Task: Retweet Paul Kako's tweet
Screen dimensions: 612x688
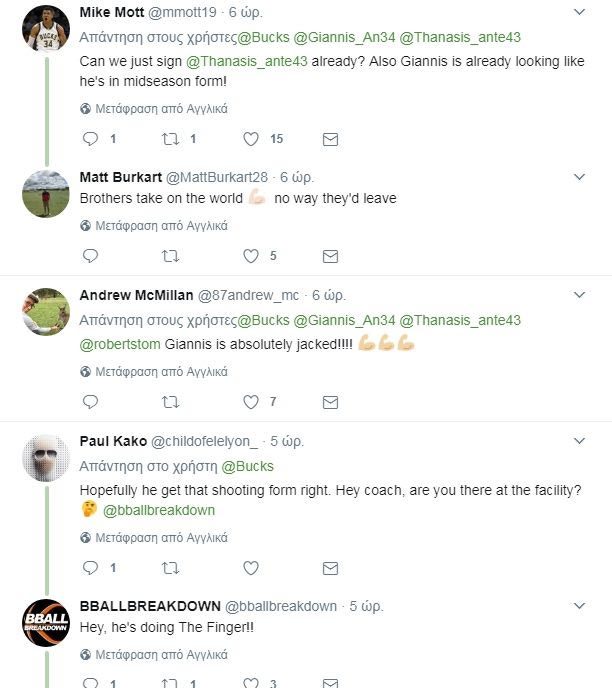Action: pos(170,568)
